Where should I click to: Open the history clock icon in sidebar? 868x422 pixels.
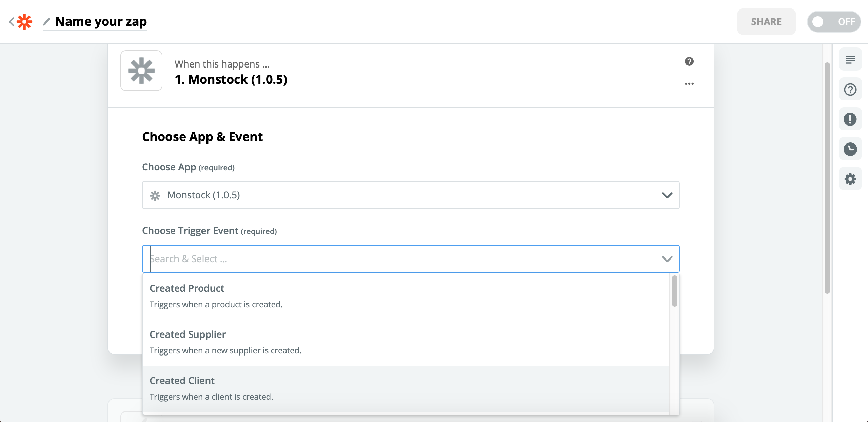(x=850, y=149)
